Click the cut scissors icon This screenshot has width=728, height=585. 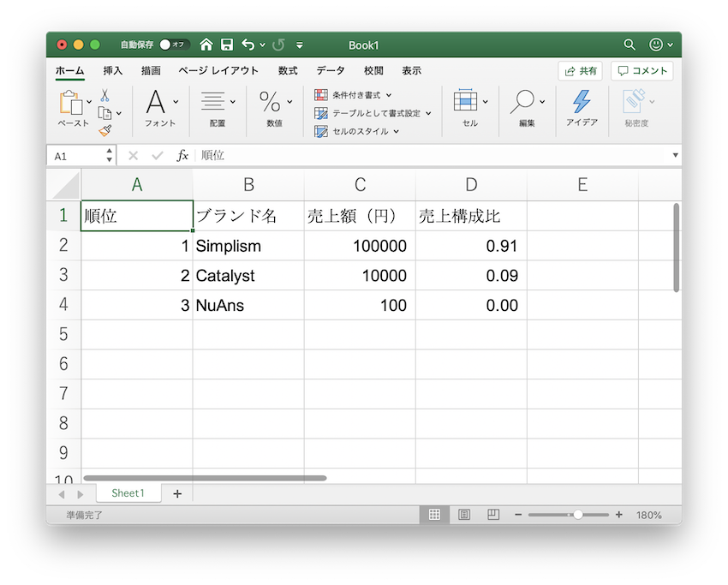[x=104, y=95]
